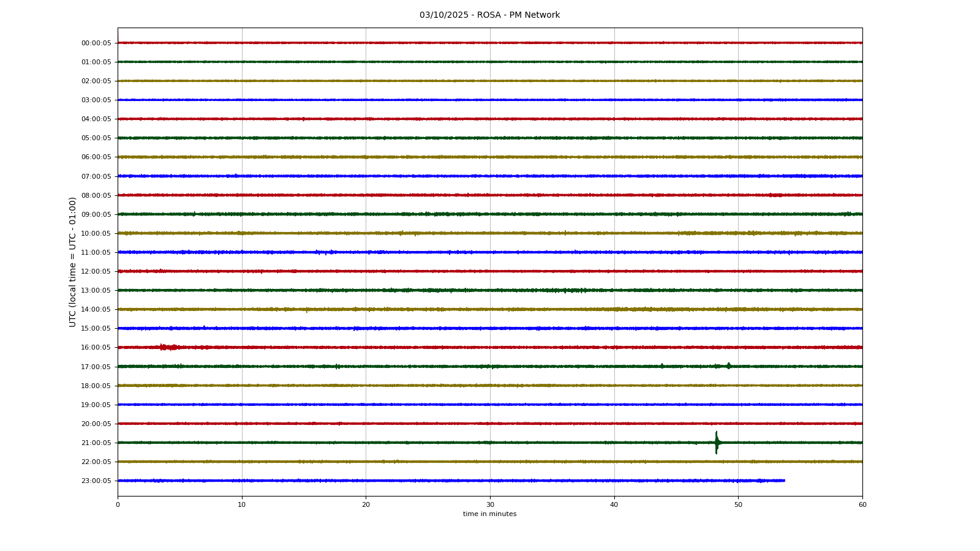
Task: Select the "12:00:05" hour label
Action: point(96,271)
